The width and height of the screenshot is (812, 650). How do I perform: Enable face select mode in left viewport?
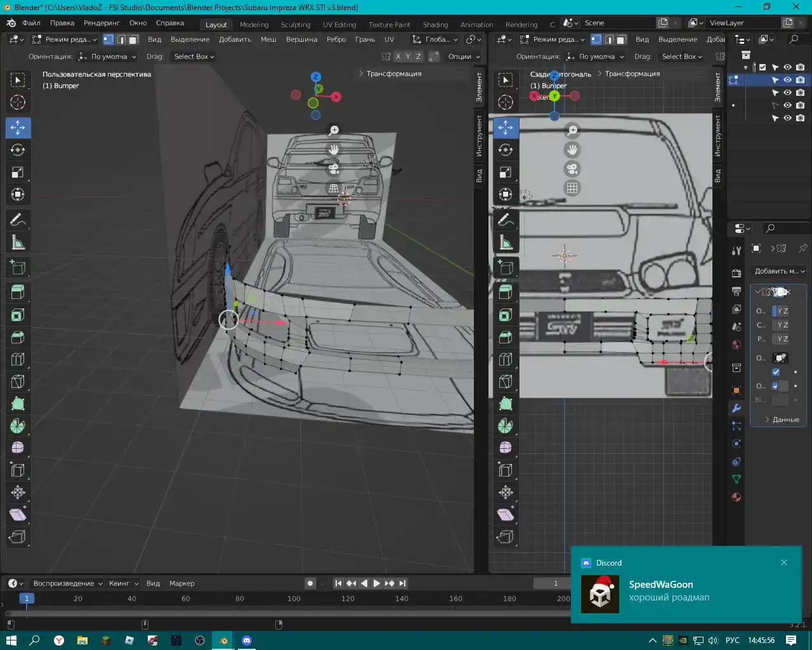click(x=133, y=39)
